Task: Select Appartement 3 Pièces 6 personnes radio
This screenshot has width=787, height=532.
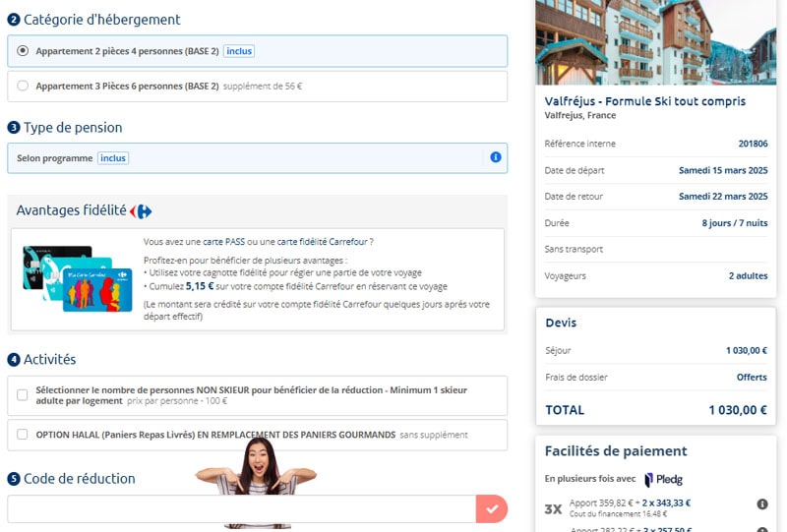Action: coord(23,86)
